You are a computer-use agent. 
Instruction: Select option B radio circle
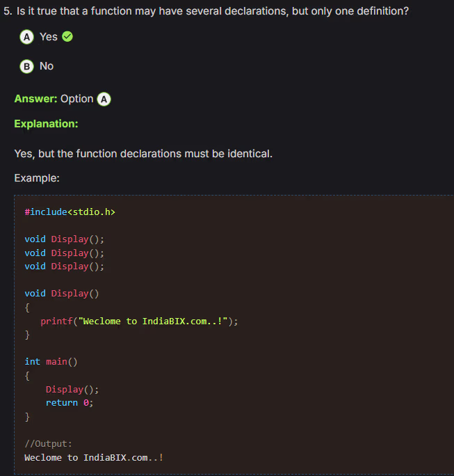pyautogui.click(x=27, y=66)
